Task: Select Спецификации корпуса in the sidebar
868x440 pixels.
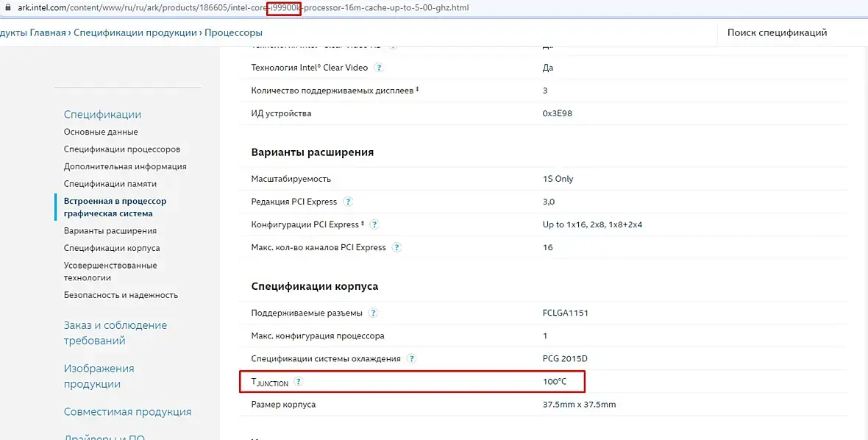Action: pos(111,248)
